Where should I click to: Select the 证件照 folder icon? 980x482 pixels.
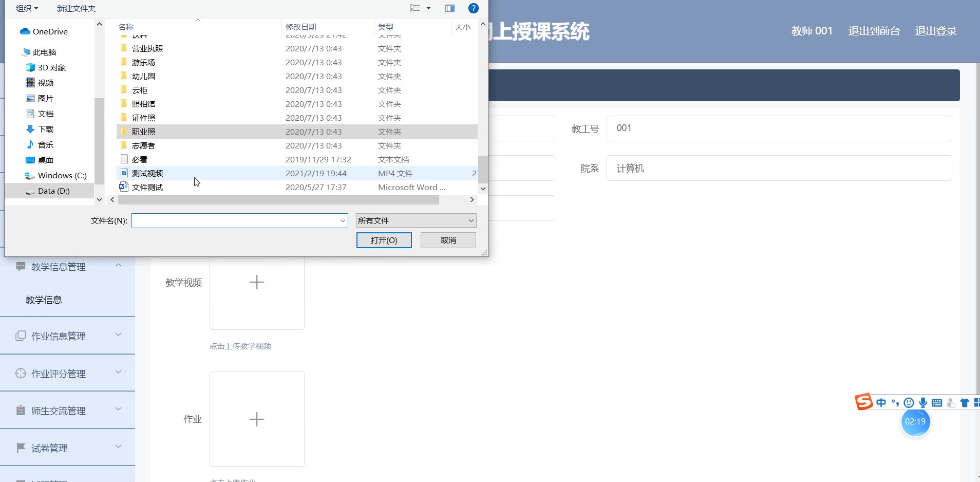coord(124,118)
